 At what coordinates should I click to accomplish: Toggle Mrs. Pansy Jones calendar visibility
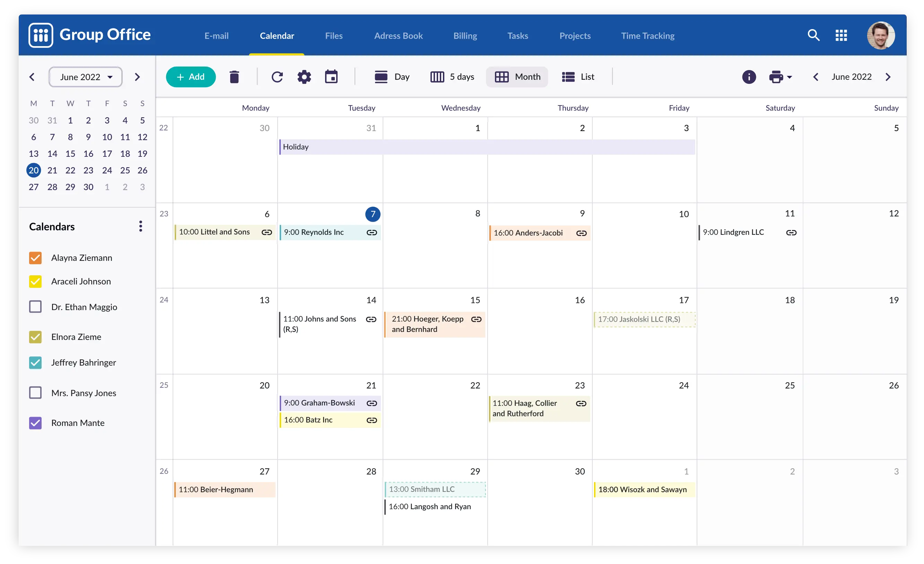(36, 392)
